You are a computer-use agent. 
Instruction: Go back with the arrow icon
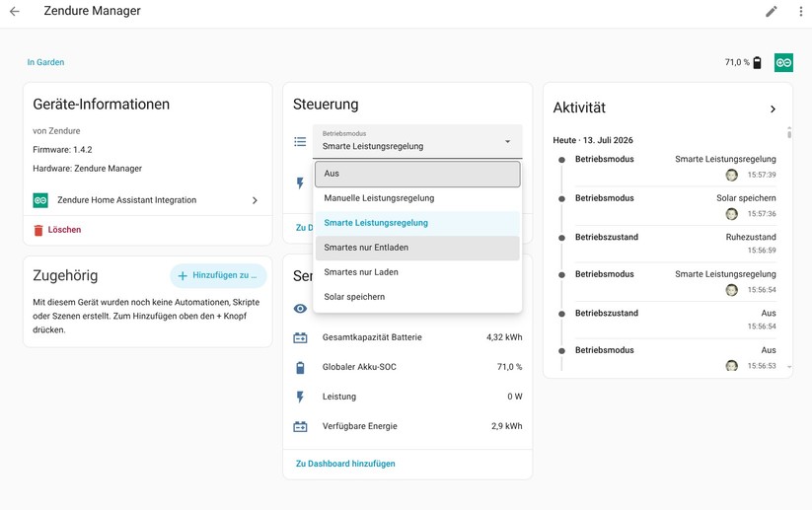(x=15, y=11)
